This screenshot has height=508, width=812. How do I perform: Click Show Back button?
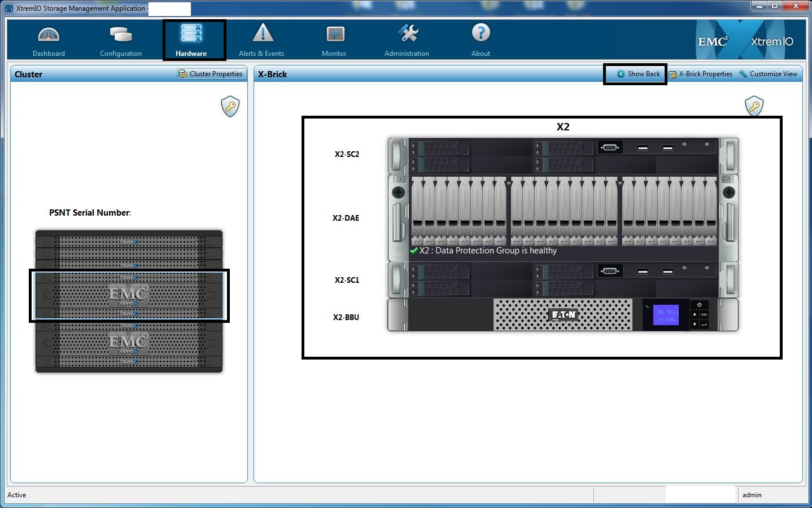[638, 74]
